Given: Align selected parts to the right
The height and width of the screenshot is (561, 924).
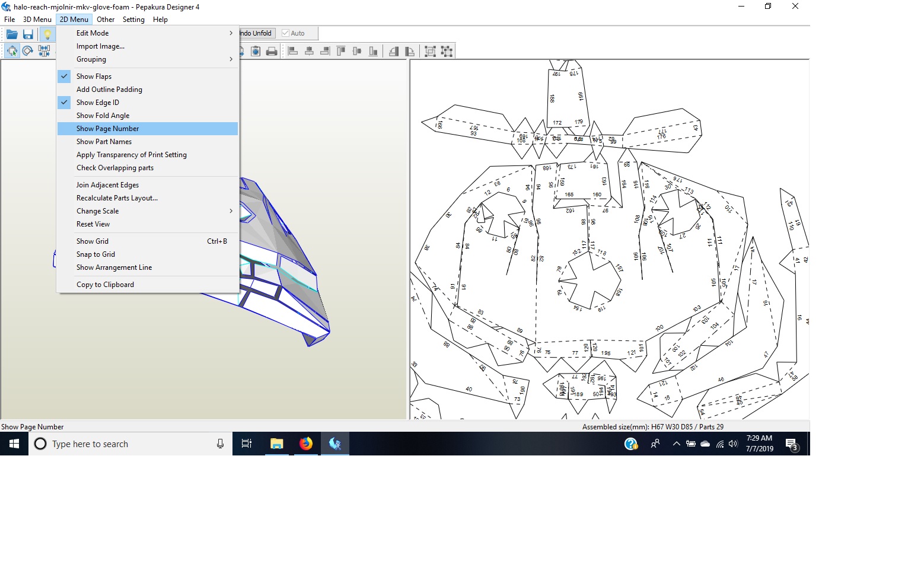Looking at the screenshot, I should [x=325, y=51].
